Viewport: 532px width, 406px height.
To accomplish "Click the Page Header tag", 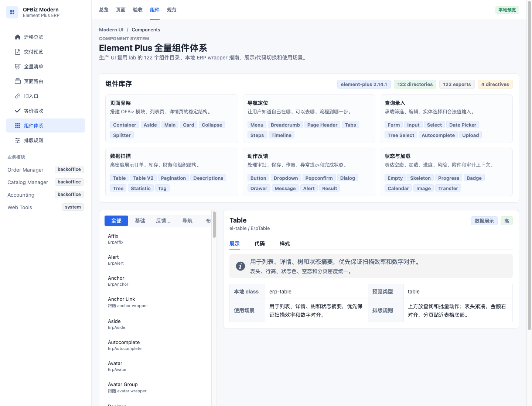I will coord(322,125).
